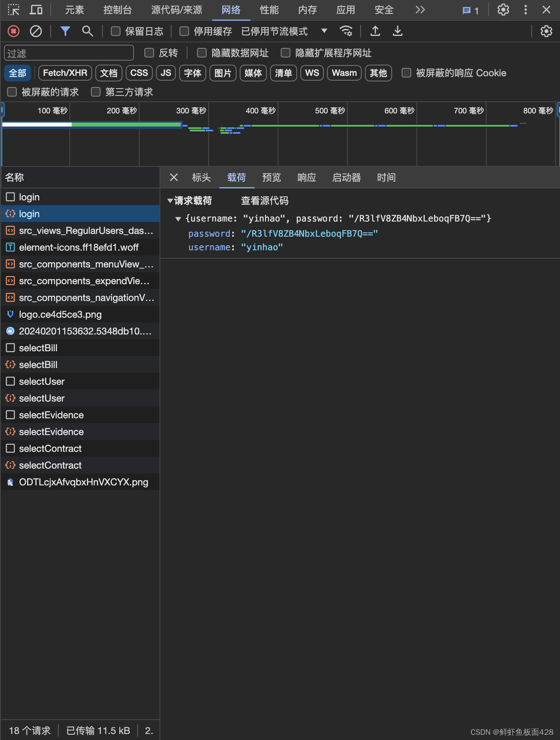Select the selectBill XHR request with braces icon
Viewport: 560px width, 740px height.
(80, 365)
